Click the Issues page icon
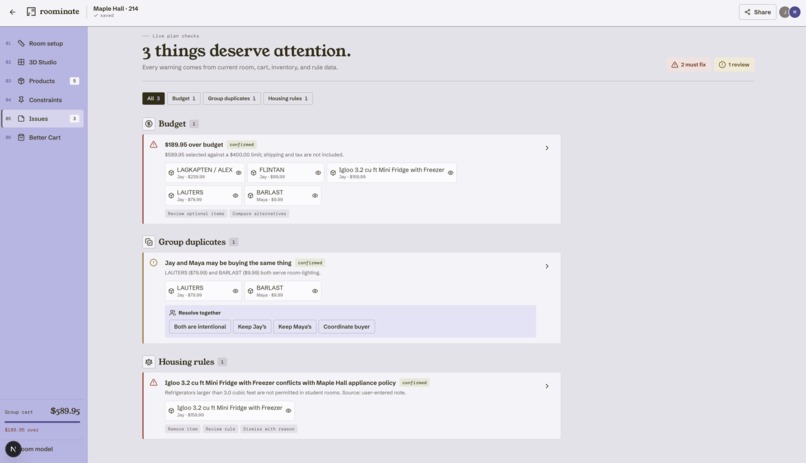Screen dimensions: 806x463 (21, 119)
